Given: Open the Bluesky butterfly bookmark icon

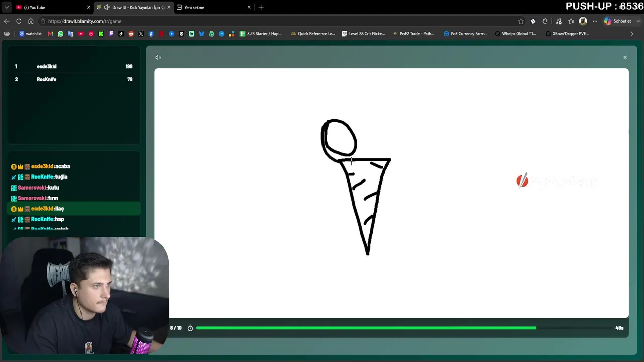Looking at the screenshot, I should click(201, 34).
